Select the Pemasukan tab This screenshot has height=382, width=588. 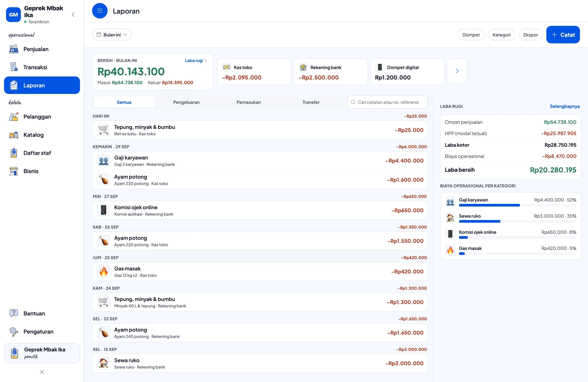coord(248,102)
